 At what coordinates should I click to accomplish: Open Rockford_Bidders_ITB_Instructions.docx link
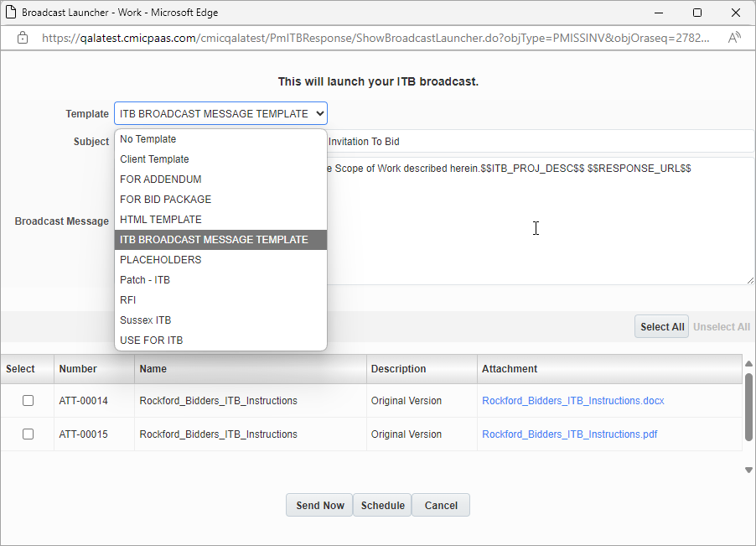pos(572,400)
